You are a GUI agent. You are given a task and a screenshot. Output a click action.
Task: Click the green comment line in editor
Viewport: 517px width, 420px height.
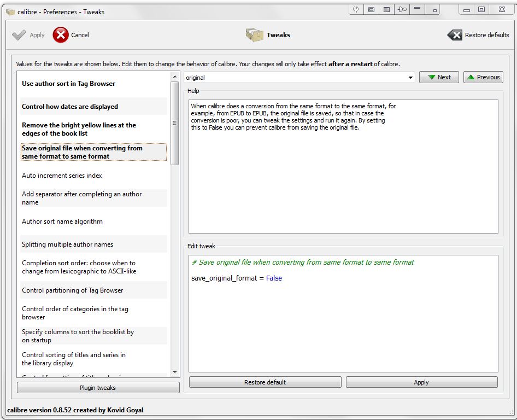click(x=303, y=262)
